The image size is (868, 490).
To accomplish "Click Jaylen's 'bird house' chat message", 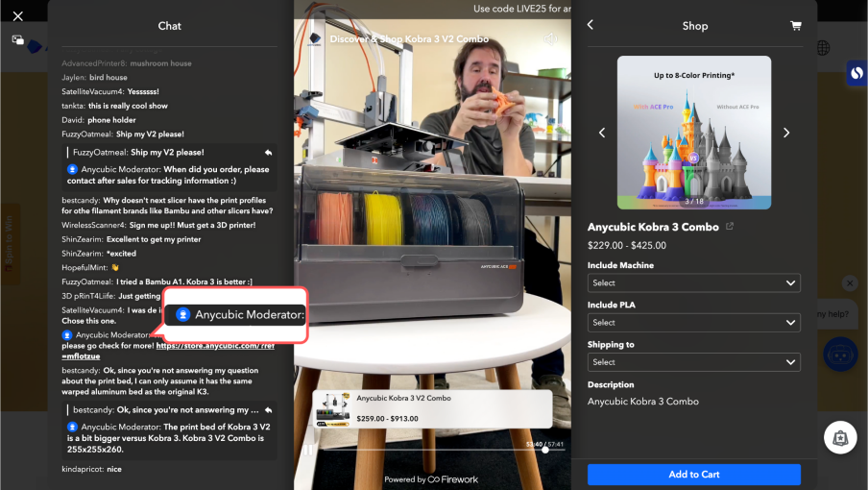I will [94, 78].
